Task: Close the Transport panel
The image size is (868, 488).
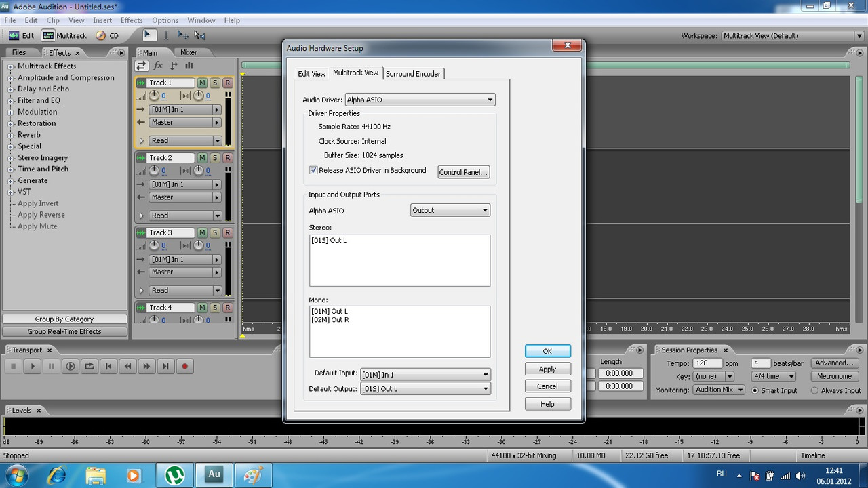Action: tap(49, 350)
